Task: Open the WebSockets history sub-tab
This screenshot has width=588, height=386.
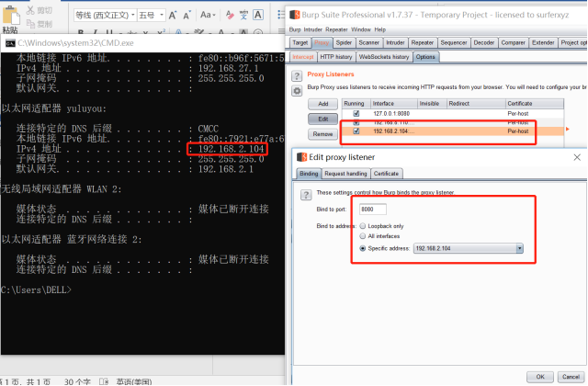Action: (384, 57)
